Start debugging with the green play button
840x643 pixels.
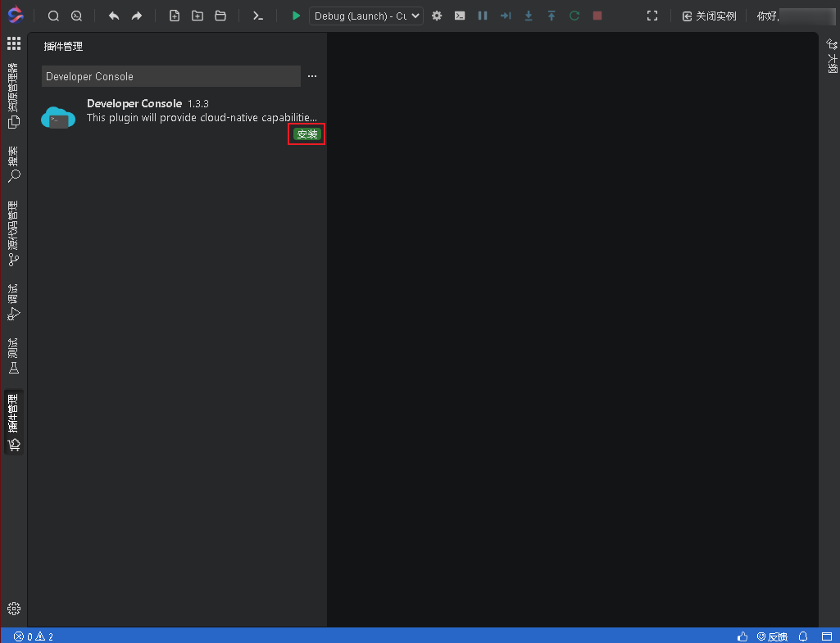point(296,16)
